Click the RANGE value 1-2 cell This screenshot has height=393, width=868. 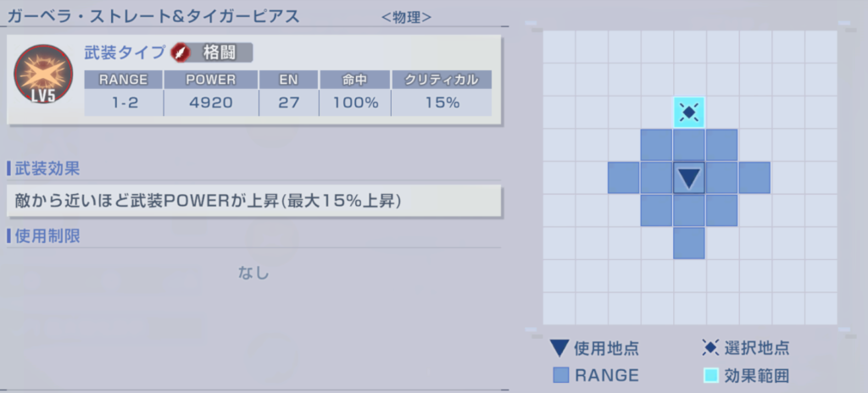point(123,103)
